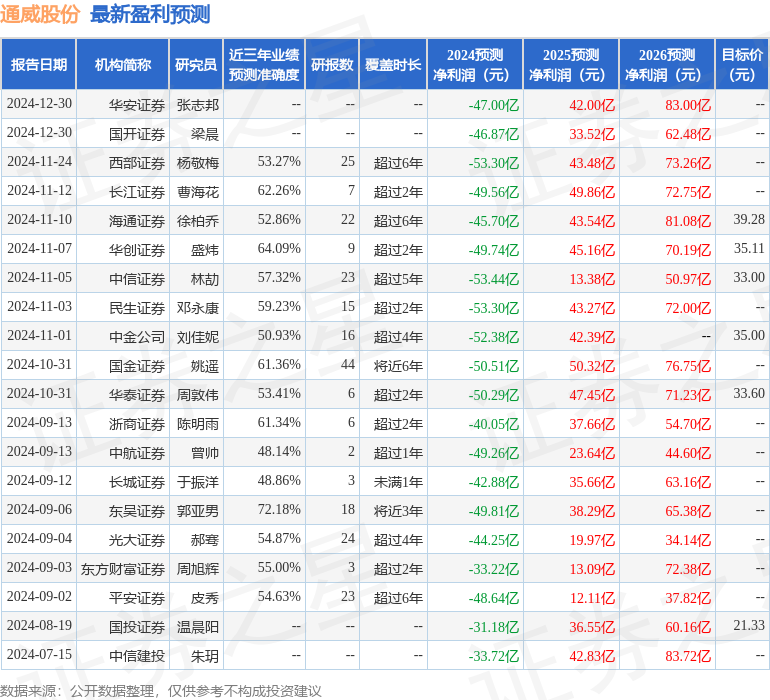Click the 研究员 column header
Screen dimensions: 770x700
coord(196,65)
